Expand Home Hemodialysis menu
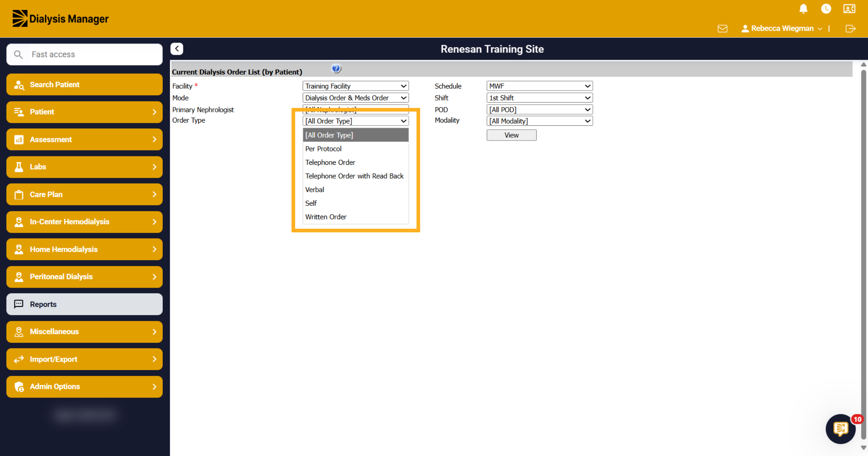868x456 pixels. point(84,249)
